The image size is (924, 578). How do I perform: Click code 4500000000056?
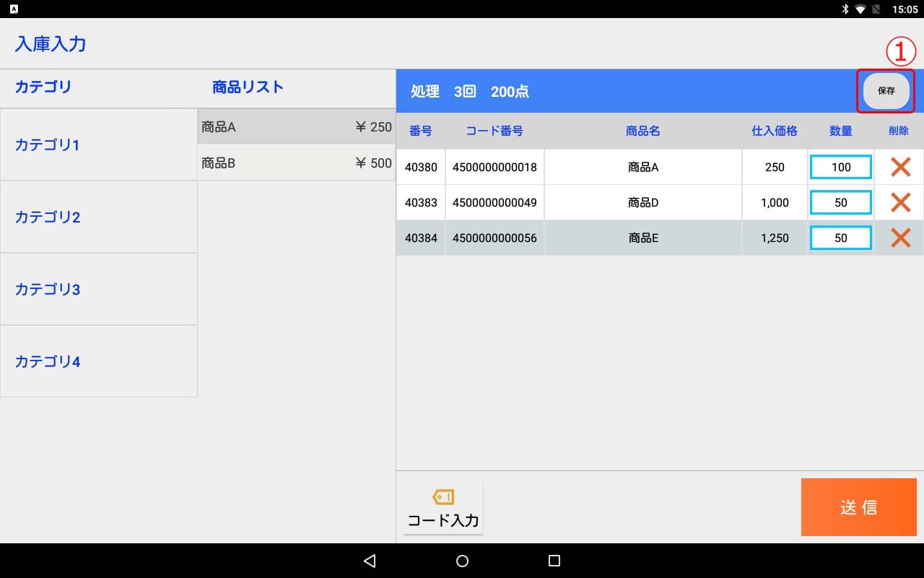(494, 238)
